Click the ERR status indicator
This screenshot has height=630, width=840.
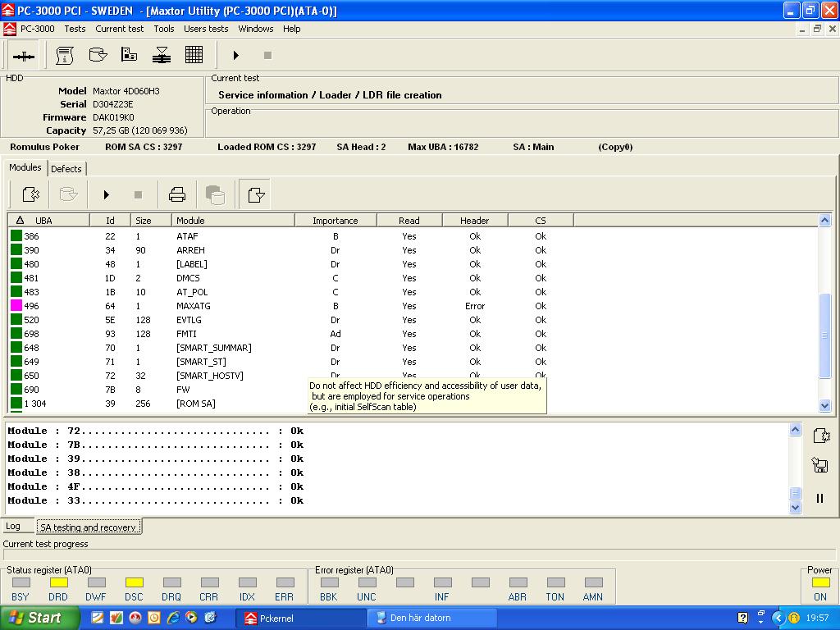coord(285,582)
